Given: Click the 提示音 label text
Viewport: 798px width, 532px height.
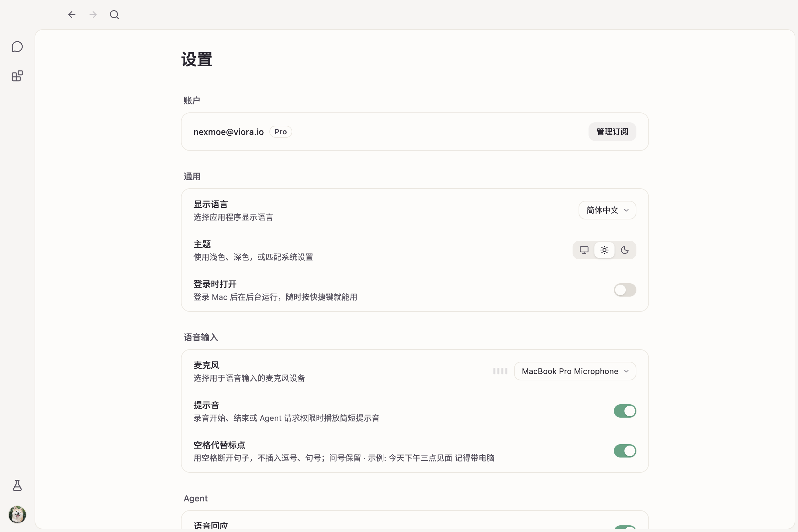Looking at the screenshot, I should tap(206, 405).
